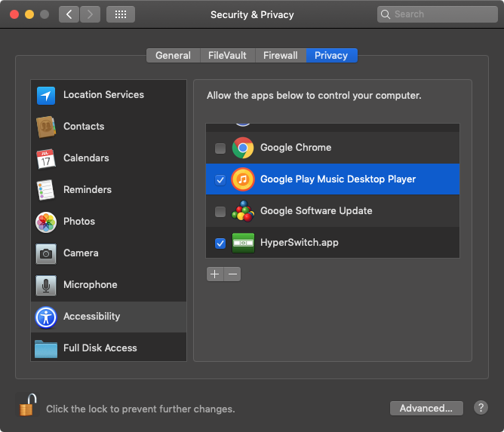504x432 pixels.
Task: Uncheck Google Play Music Desktop Player
Action: tap(220, 179)
